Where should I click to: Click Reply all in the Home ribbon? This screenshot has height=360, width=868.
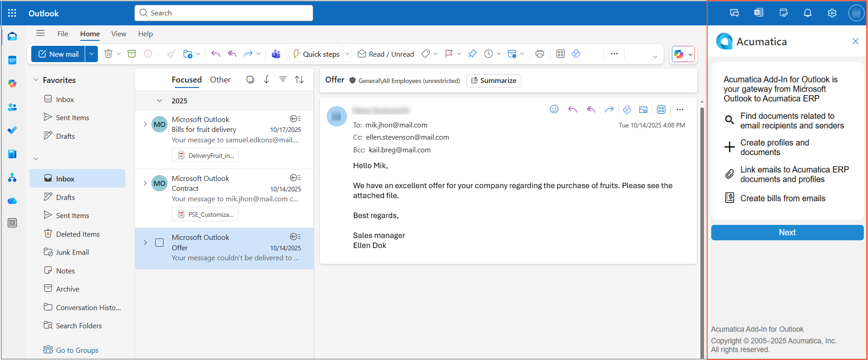pyautogui.click(x=232, y=54)
